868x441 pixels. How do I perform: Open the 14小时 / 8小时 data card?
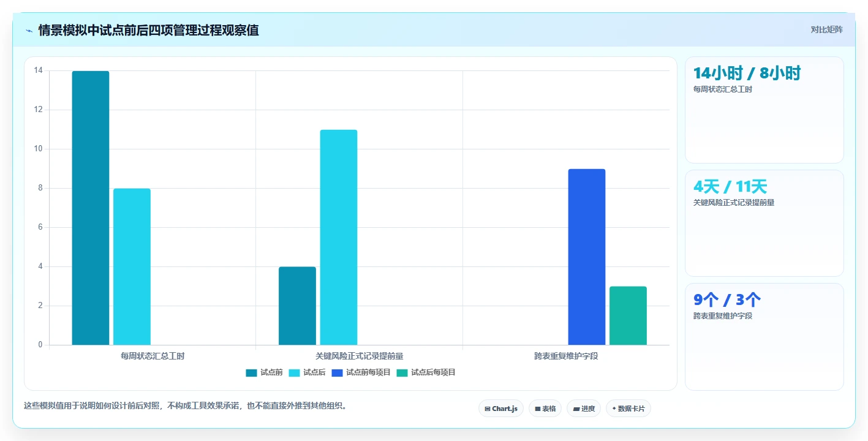[764, 110]
